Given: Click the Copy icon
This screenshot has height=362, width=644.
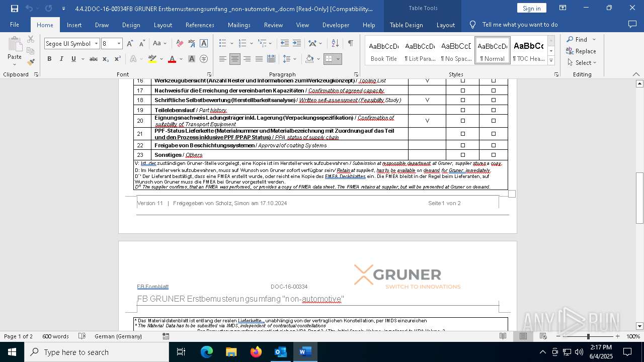Looking at the screenshot, I should (31, 51).
